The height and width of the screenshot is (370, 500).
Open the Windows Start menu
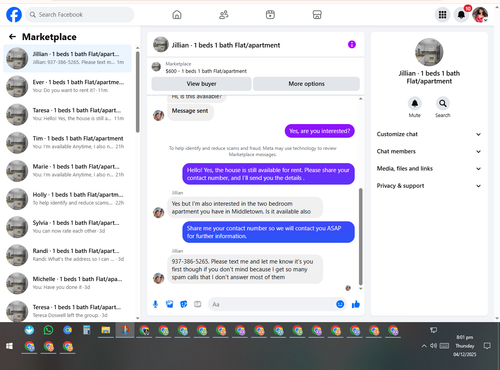coord(9,346)
